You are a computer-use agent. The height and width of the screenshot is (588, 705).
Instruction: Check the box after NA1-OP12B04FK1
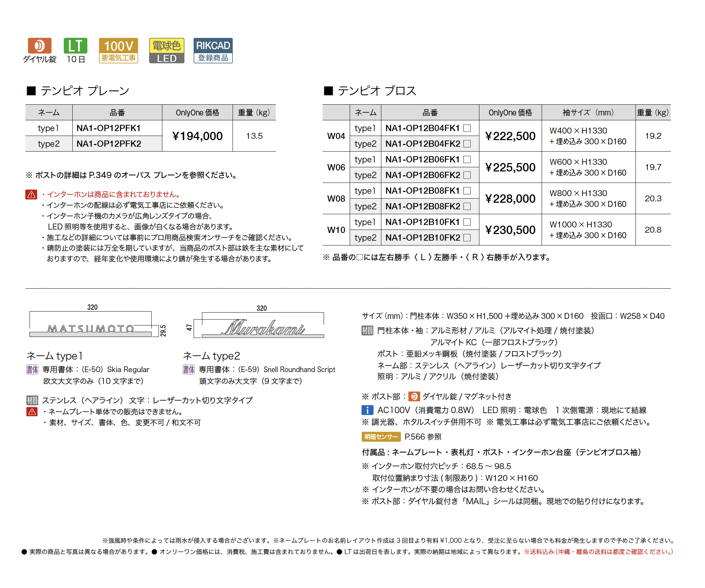point(467,128)
